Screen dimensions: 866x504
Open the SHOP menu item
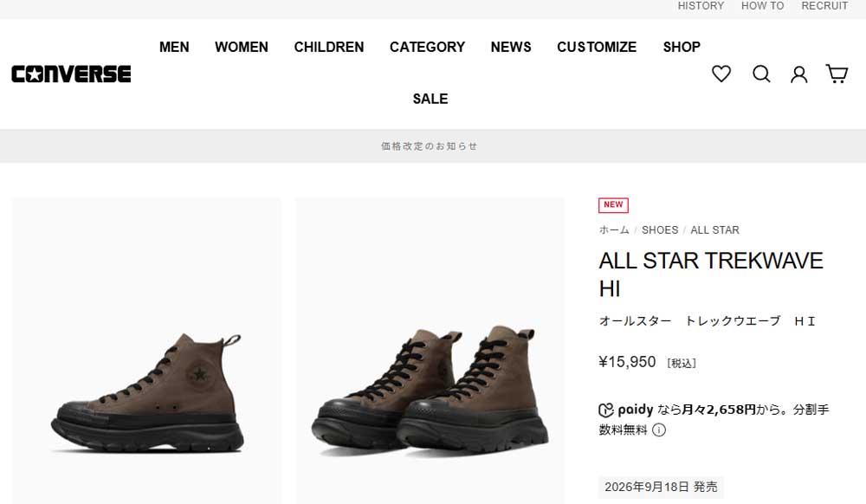(x=682, y=47)
